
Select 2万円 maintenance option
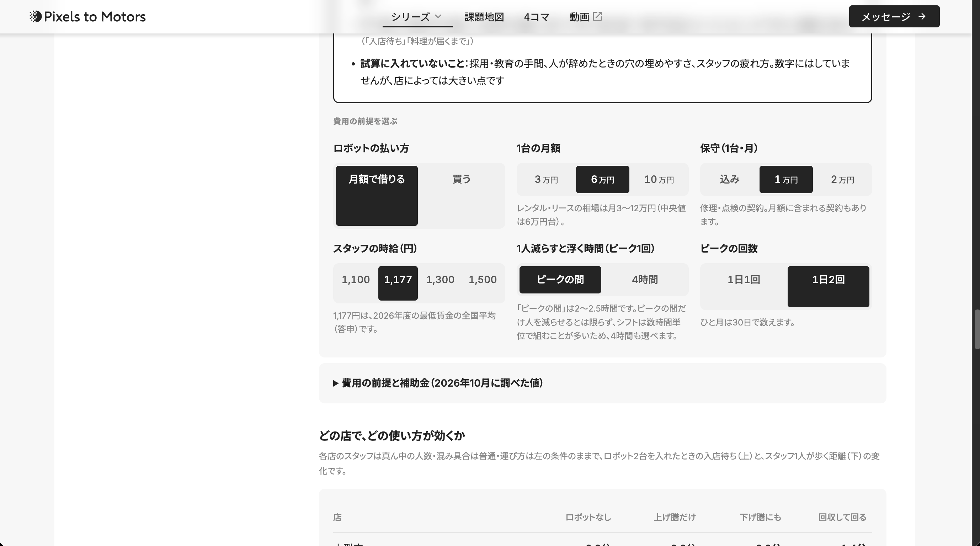click(x=843, y=179)
